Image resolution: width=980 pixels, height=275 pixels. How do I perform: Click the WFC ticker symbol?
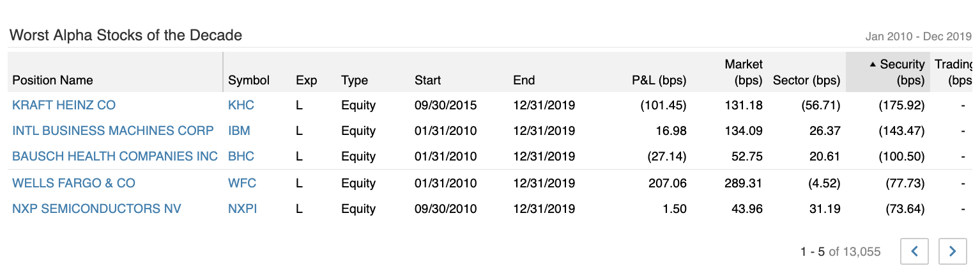point(242,183)
